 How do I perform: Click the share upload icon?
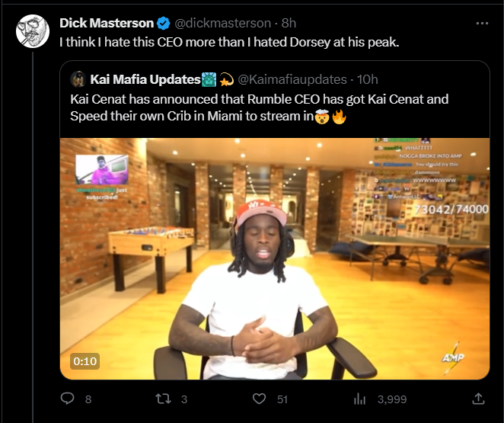(x=478, y=399)
